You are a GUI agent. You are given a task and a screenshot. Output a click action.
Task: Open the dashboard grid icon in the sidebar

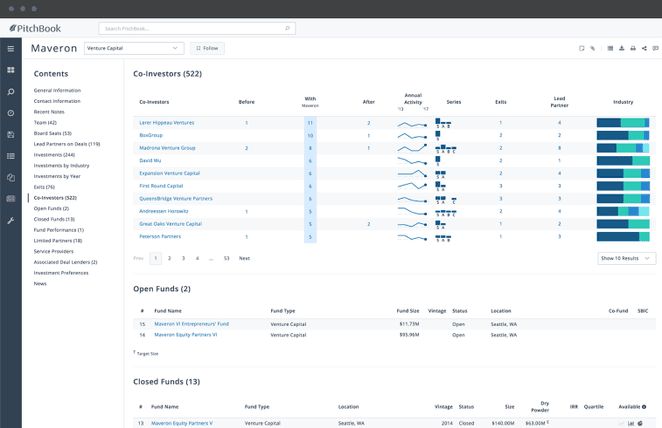(x=11, y=70)
